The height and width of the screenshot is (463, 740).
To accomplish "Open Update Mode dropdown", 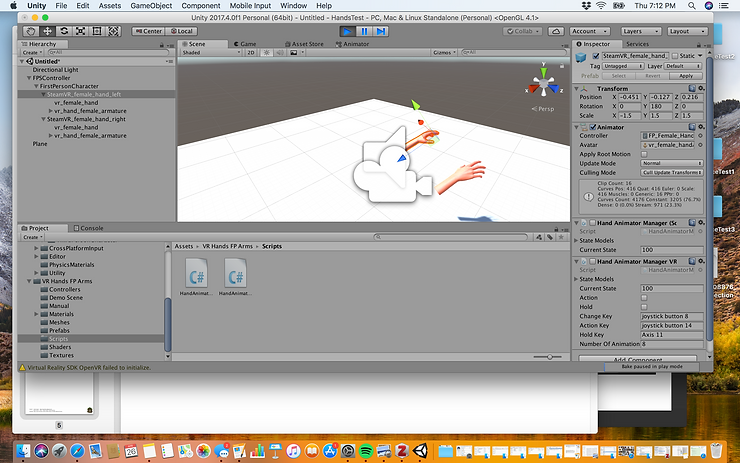I will 672,163.
